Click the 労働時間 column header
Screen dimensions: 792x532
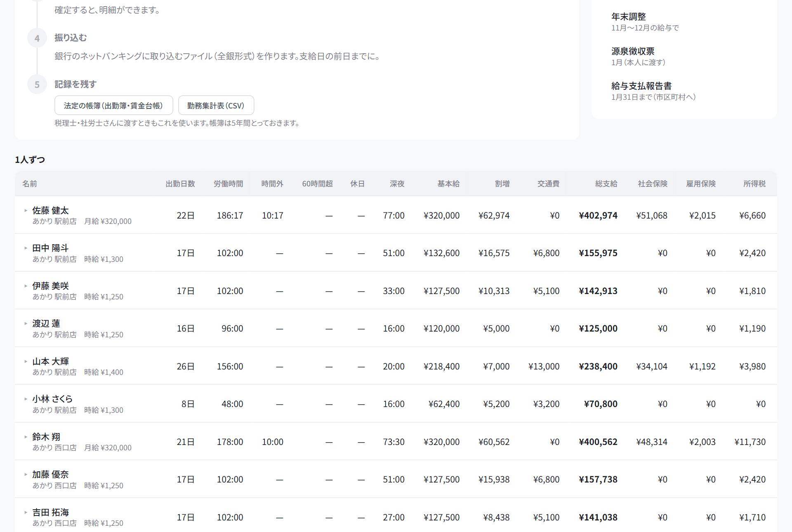(x=229, y=184)
